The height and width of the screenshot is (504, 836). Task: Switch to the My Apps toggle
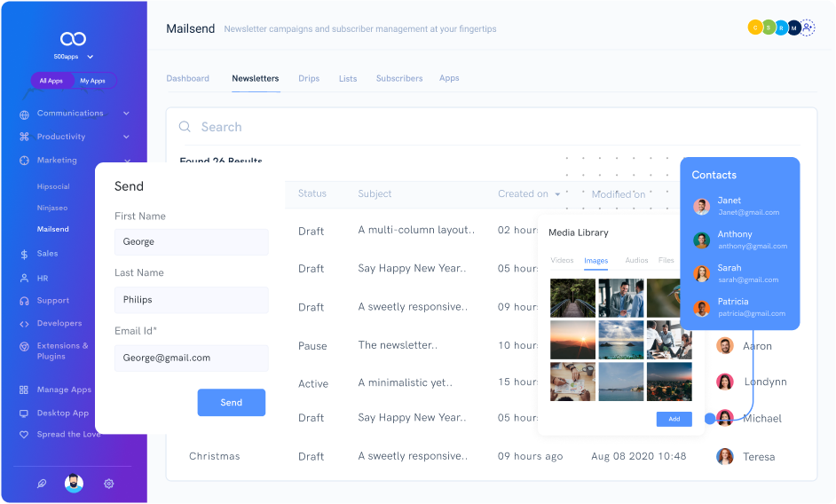92,81
